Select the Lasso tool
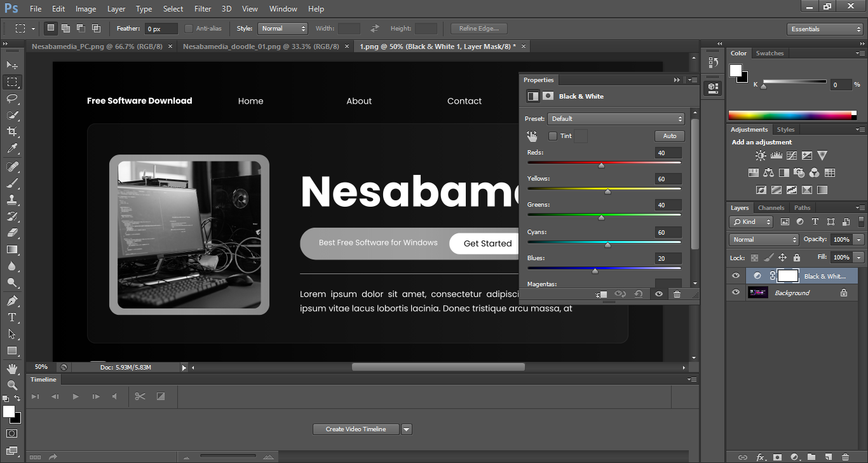This screenshot has height=463, width=868. 12,98
